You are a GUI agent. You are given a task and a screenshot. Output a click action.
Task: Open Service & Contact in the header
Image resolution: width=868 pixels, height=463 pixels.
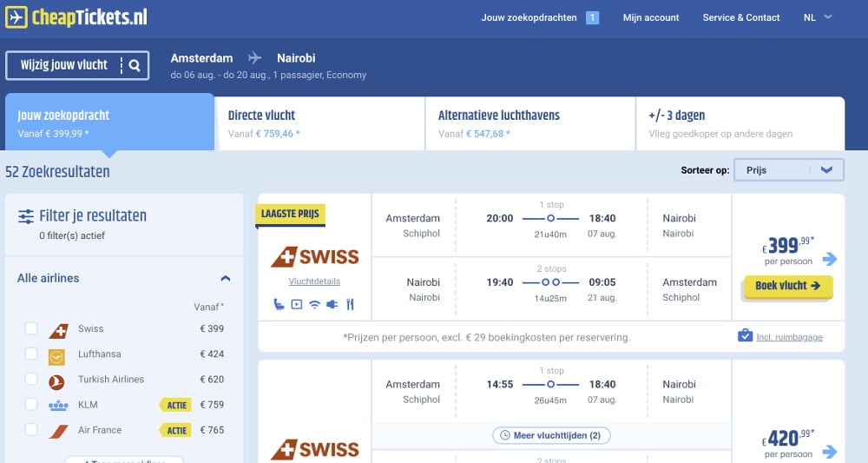(x=741, y=17)
